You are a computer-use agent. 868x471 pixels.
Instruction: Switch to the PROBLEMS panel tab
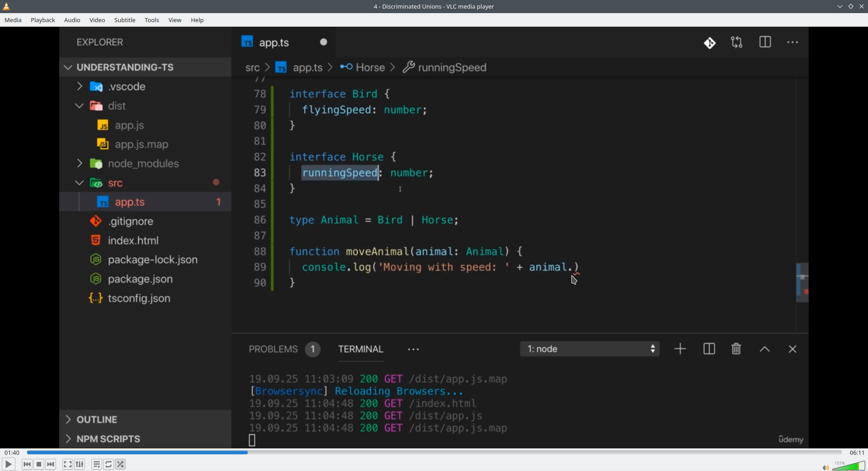coord(284,349)
